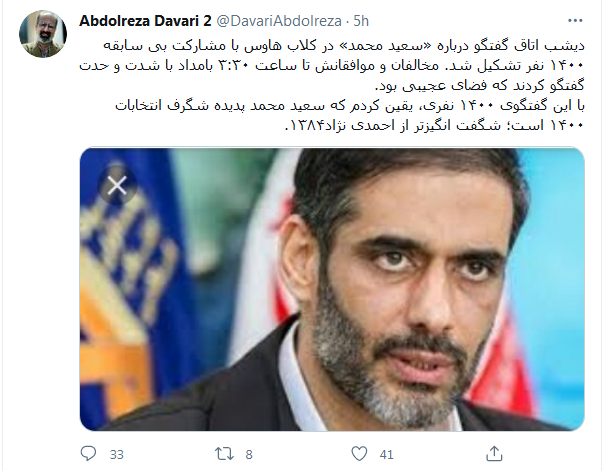This screenshot has width=602, height=471.
Task: Open the three-dot more options menu
Action: tap(575, 21)
